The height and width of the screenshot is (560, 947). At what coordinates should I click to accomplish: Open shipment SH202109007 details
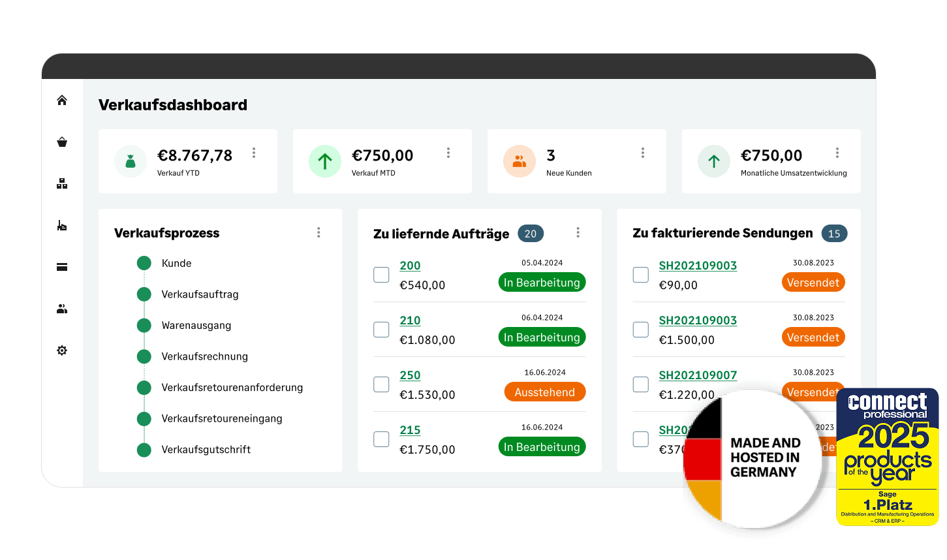pos(698,375)
